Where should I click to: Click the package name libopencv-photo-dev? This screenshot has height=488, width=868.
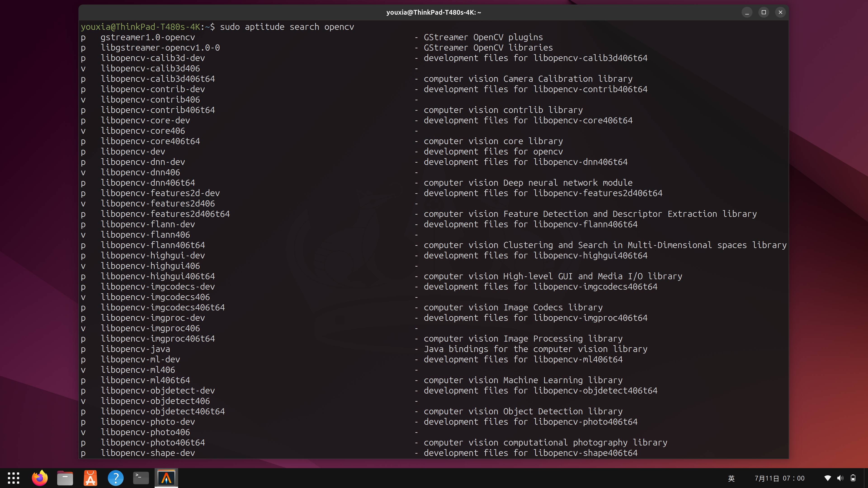148,422
